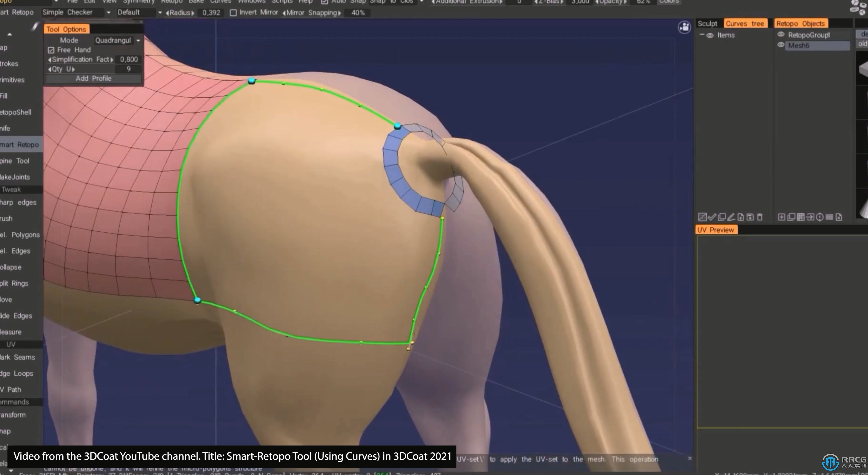The width and height of the screenshot is (868, 475).
Task: Decrease Simplification Factor with the left arrow
Action: pos(50,60)
